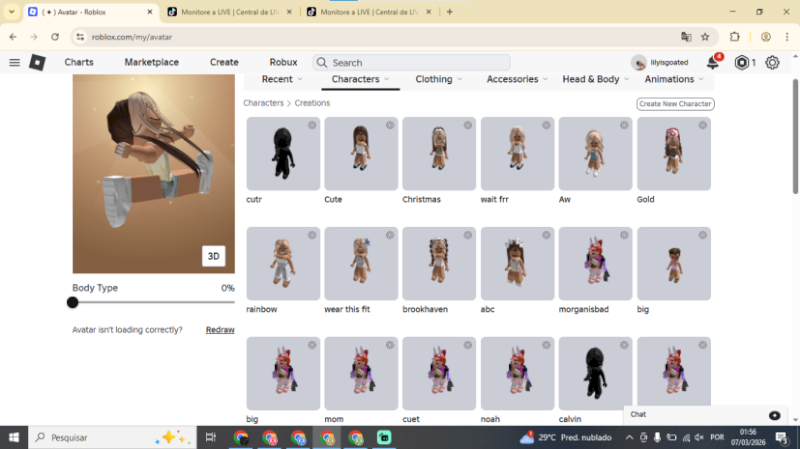Open the settings gear icon

tap(772, 62)
